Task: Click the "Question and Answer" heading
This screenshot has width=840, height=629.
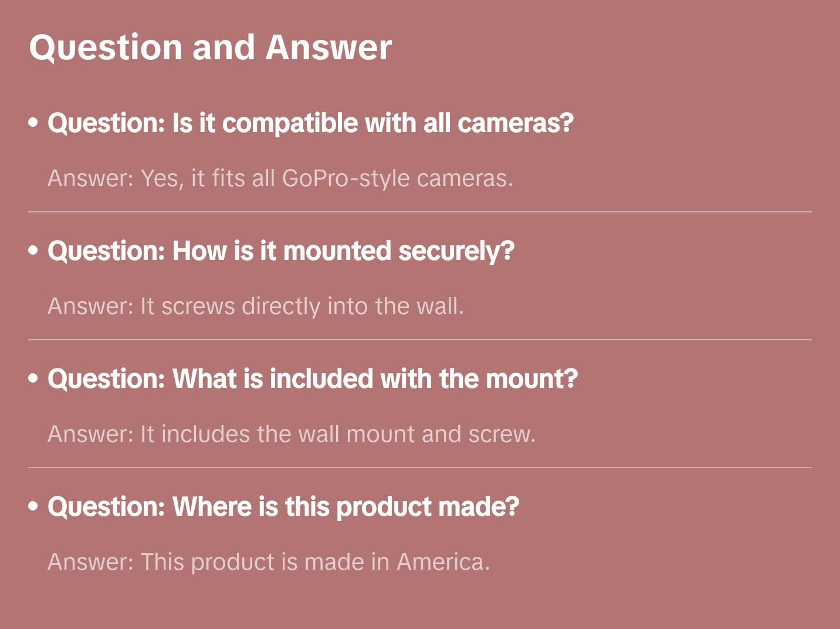Action: 210,48
